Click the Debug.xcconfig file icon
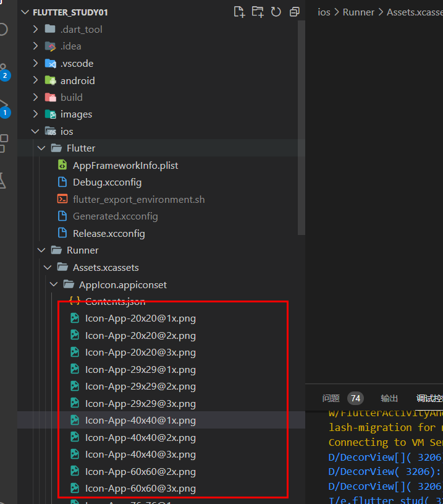Screen dimensions: 443x504 (x=62, y=182)
